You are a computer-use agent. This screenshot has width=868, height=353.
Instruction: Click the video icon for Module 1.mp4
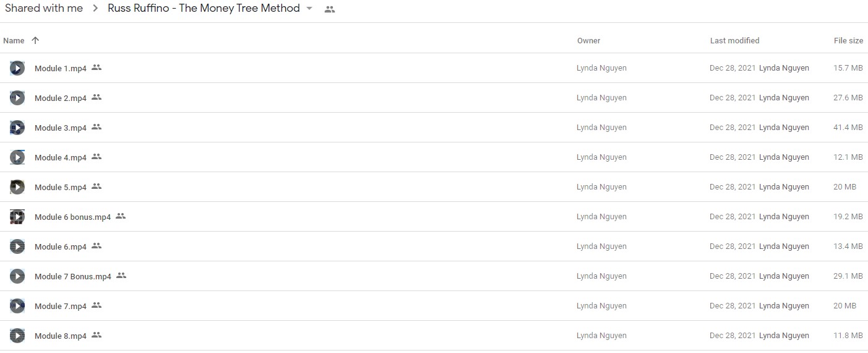tap(17, 68)
